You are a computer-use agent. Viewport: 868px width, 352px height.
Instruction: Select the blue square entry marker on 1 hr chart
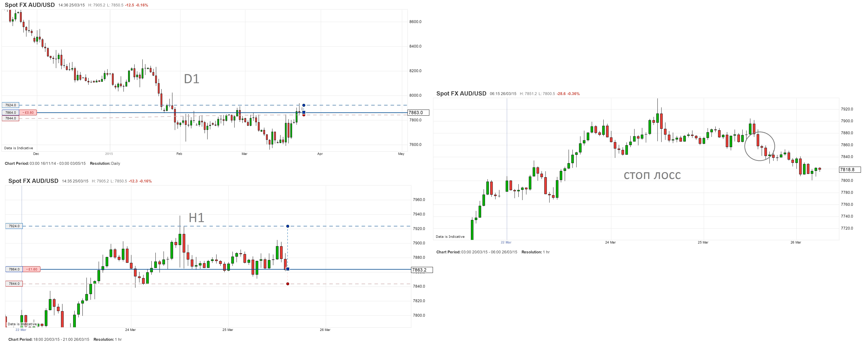click(x=287, y=269)
